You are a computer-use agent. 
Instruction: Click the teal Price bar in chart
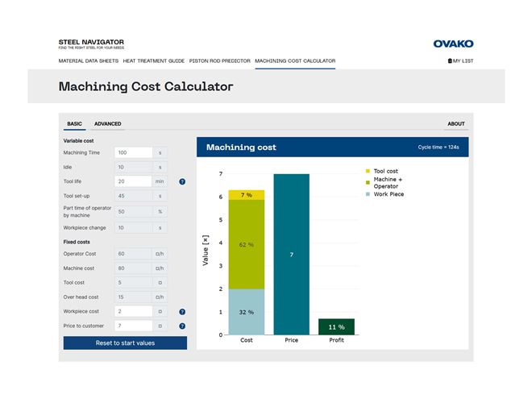point(291,254)
